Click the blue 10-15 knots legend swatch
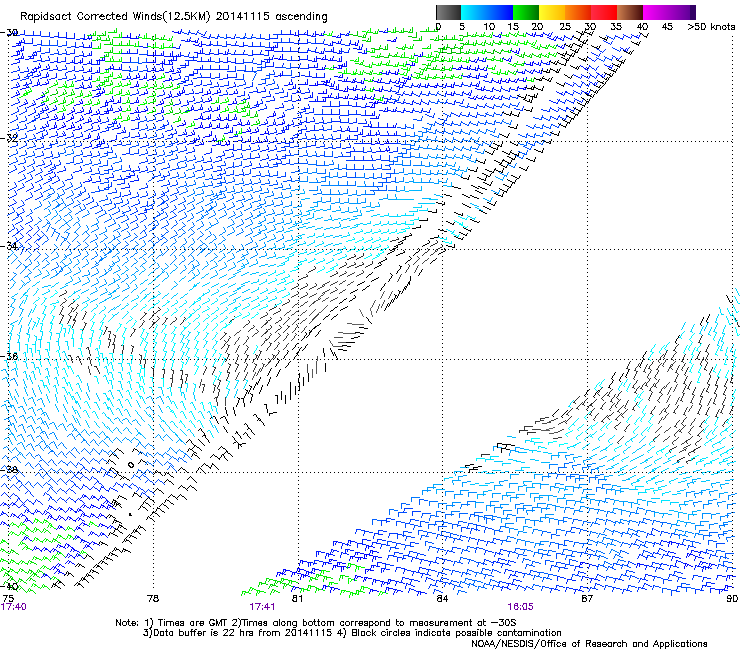 (500, 12)
